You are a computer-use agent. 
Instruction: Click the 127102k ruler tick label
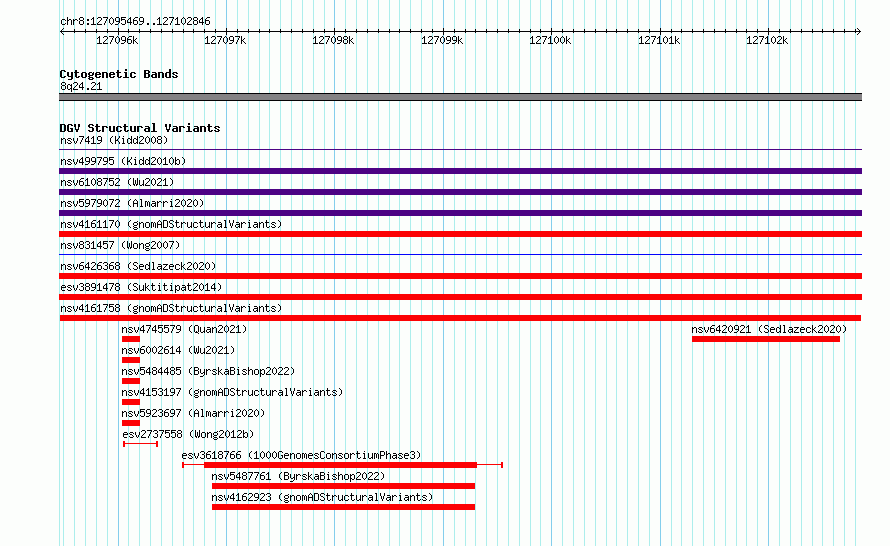pos(767,40)
